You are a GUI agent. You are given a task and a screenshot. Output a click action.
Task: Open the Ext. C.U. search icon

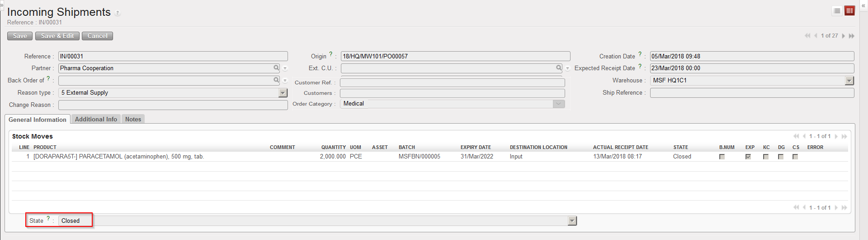coord(559,68)
